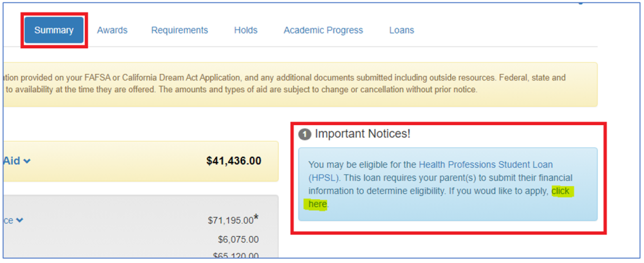This screenshot has width=644, height=263.
Task: View the Academic Progress tab
Action: [323, 30]
